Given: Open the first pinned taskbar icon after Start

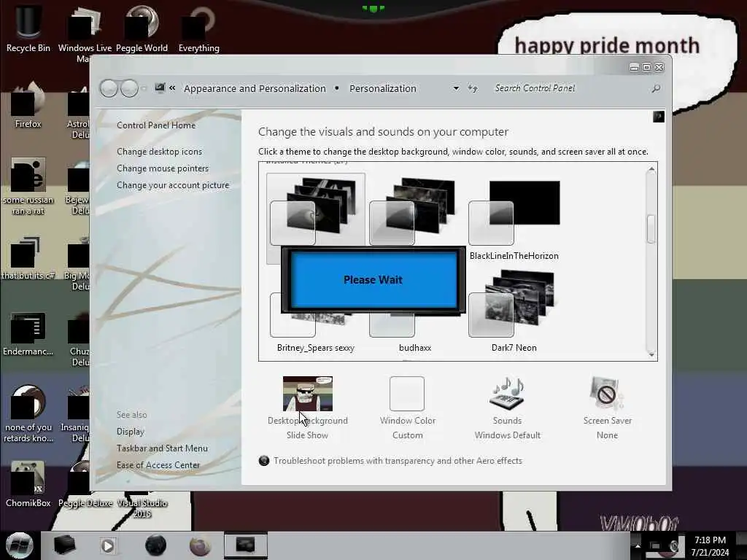Looking at the screenshot, I should (64, 545).
